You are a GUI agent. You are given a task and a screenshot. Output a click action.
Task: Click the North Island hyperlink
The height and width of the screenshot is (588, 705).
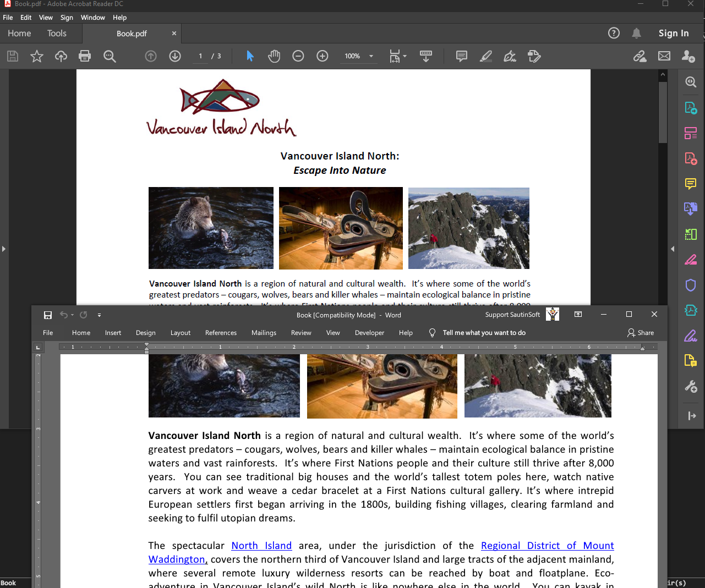261,546
